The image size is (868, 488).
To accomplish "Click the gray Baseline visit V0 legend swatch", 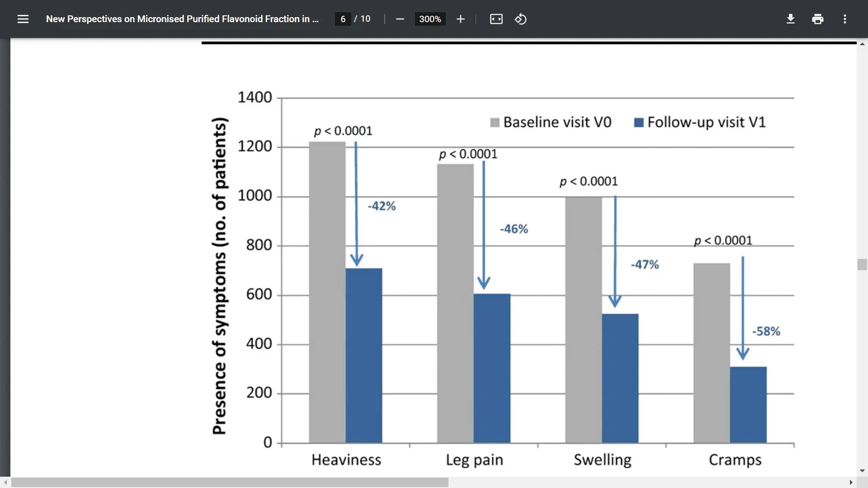I will coord(495,122).
